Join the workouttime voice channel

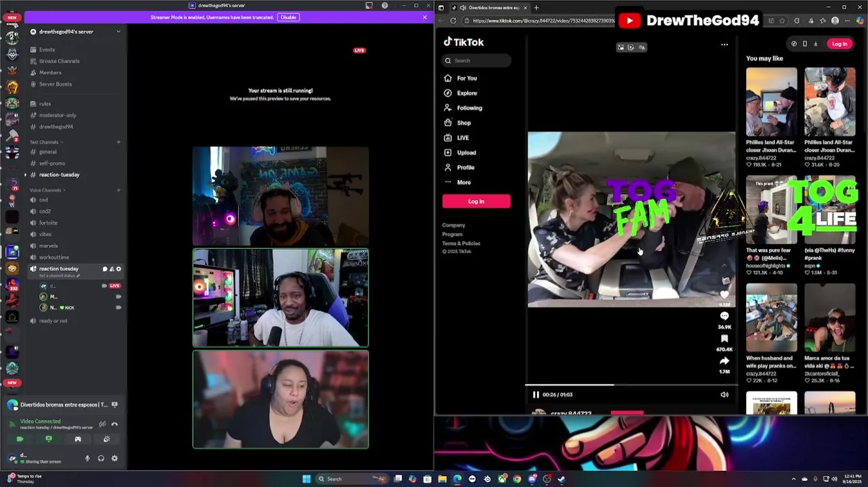(x=53, y=257)
